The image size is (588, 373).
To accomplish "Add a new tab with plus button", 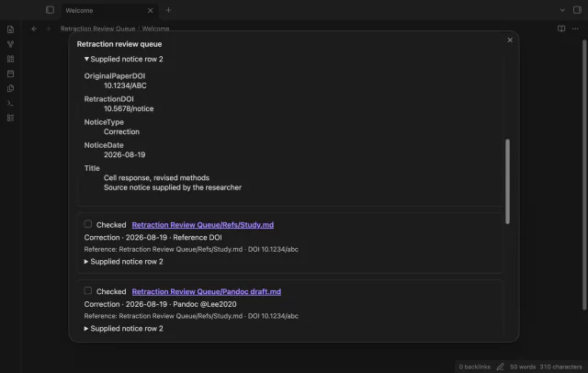I will point(168,10).
